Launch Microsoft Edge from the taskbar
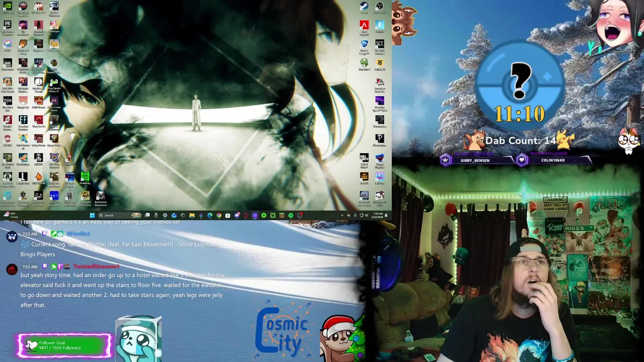This screenshot has height=362, width=644. (x=210, y=215)
